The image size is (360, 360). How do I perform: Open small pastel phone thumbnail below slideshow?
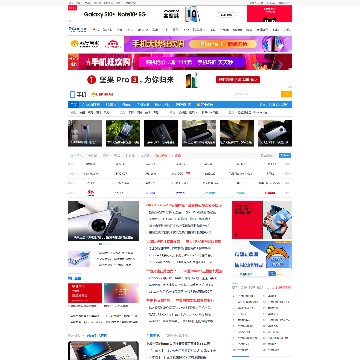coord(79,259)
